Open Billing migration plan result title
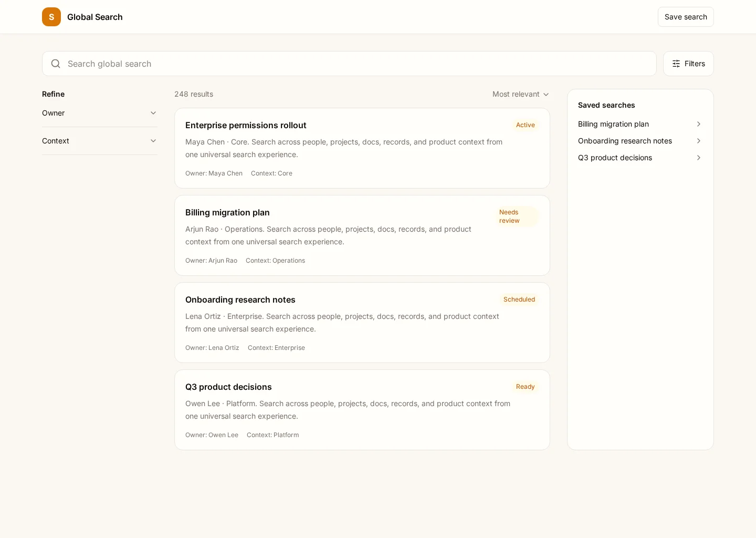This screenshot has height=538, width=756. click(x=227, y=212)
